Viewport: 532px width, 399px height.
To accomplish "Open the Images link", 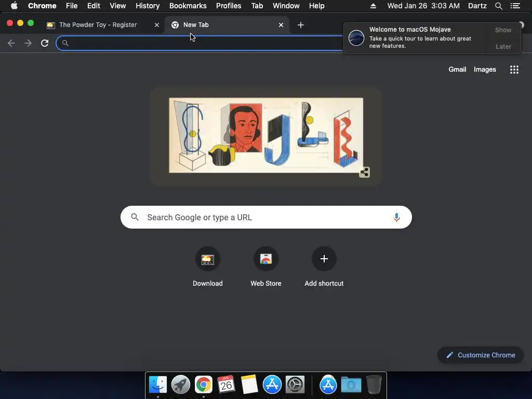I will pyautogui.click(x=485, y=70).
